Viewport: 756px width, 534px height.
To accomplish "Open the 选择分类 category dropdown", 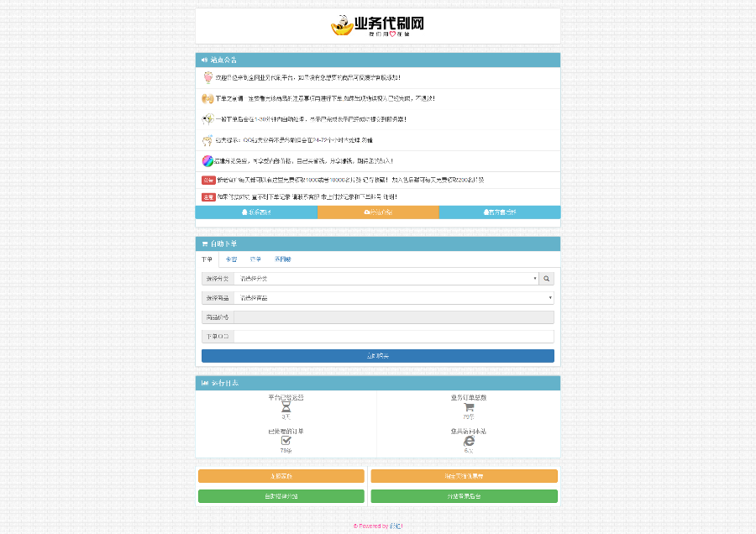I will [x=386, y=279].
